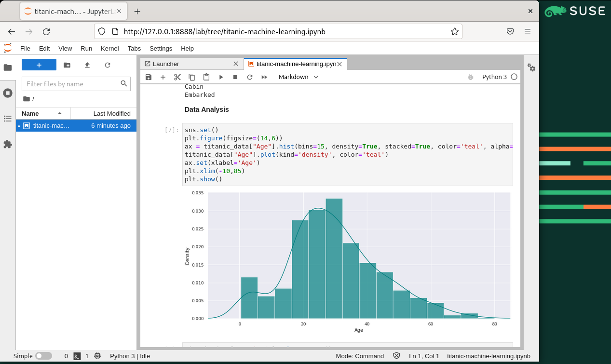This screenshot has height=364, width=611.
Task: Open the cell type Markdown dropdown
Action: coord(299,77)
